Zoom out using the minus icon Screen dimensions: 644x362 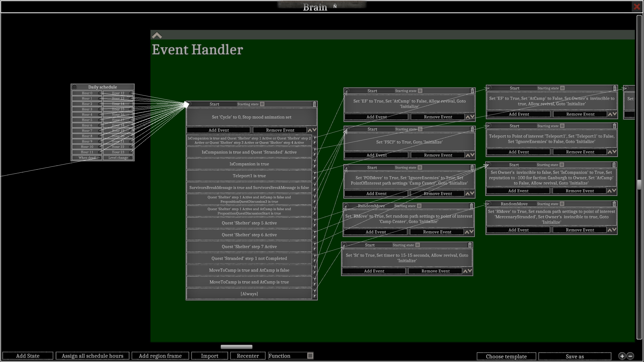(x=630, y=356)
